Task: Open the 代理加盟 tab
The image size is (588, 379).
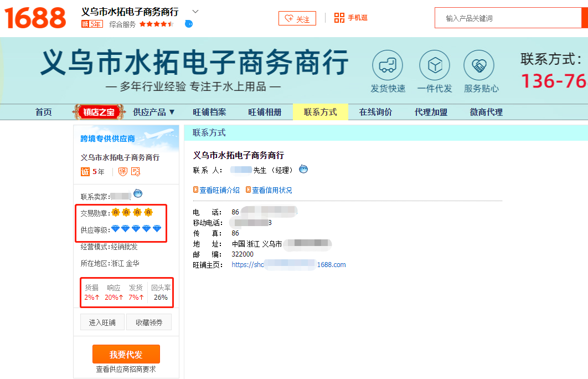Action: (x=431, y=112)
